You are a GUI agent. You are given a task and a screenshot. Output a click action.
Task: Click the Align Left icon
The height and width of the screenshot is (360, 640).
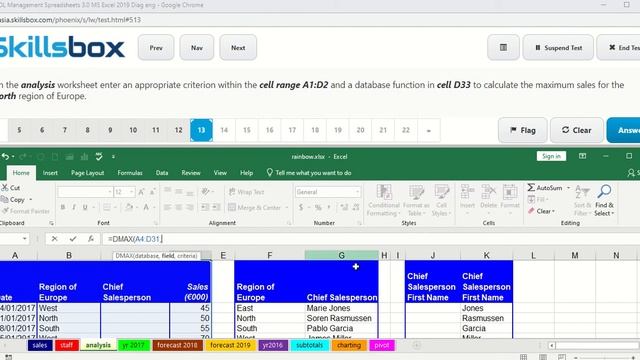pyautogui.click(x=167, y=207)
